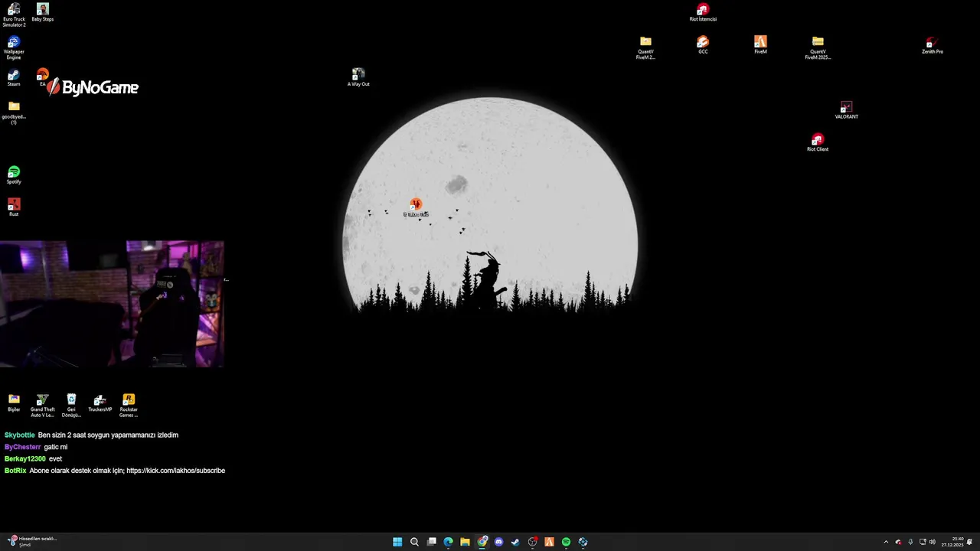Select the Riot Client desktop icon
Screen dimensions: 980x551
click(818, 142)
